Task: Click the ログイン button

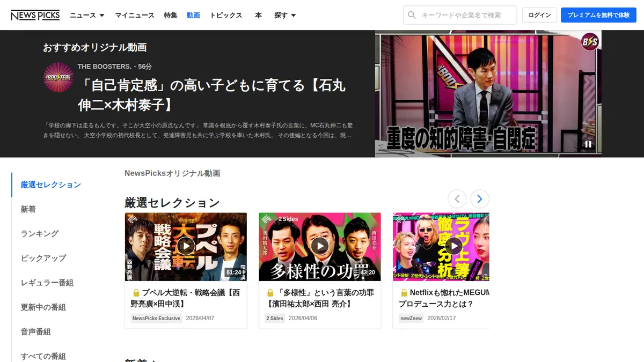Action: 539,15
